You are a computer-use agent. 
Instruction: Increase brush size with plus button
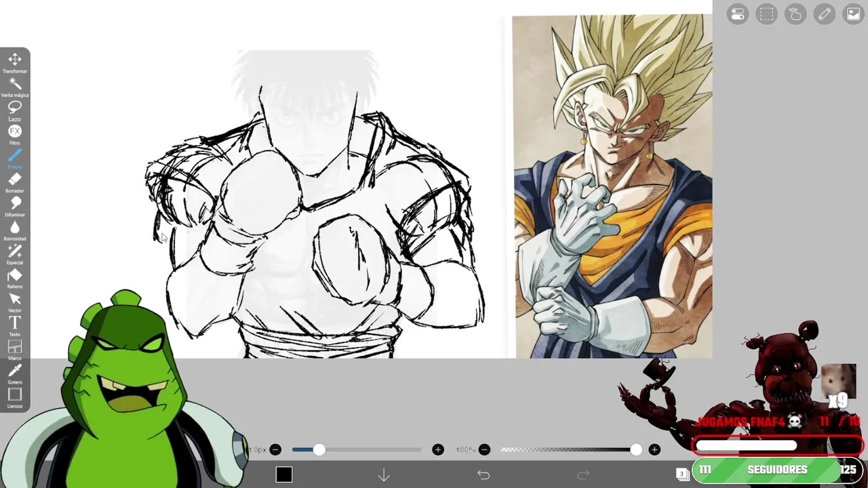coord(438,449)
